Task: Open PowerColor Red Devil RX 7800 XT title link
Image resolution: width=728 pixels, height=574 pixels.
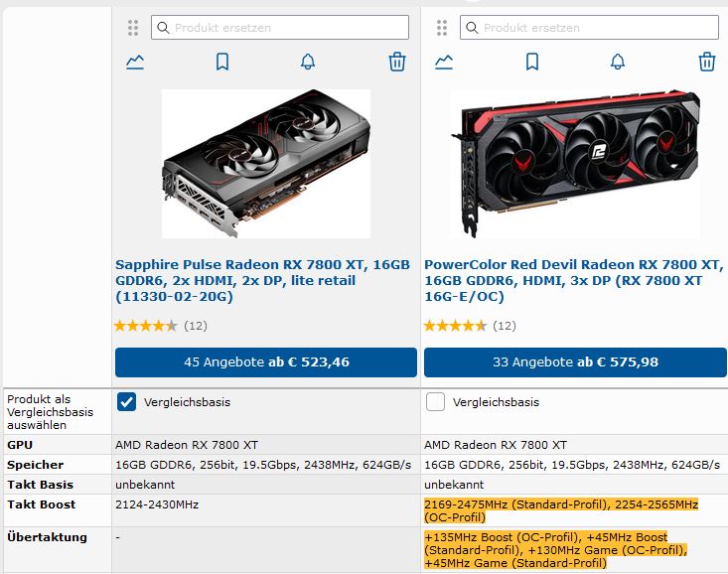Action: tap(573, 280)
